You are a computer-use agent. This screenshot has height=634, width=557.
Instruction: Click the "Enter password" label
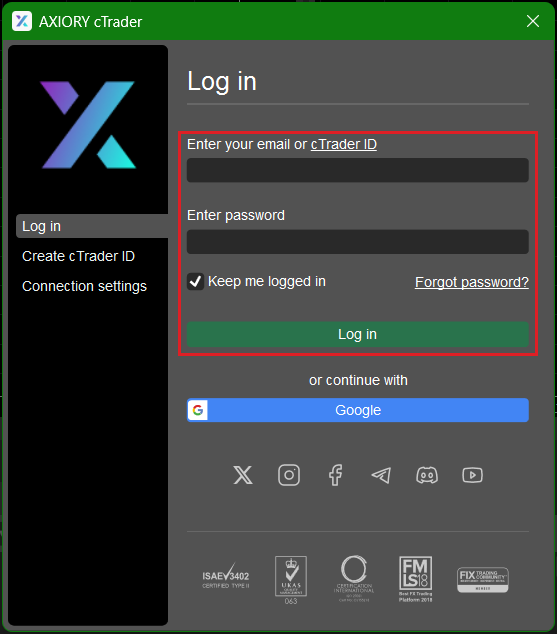point(236,216)
